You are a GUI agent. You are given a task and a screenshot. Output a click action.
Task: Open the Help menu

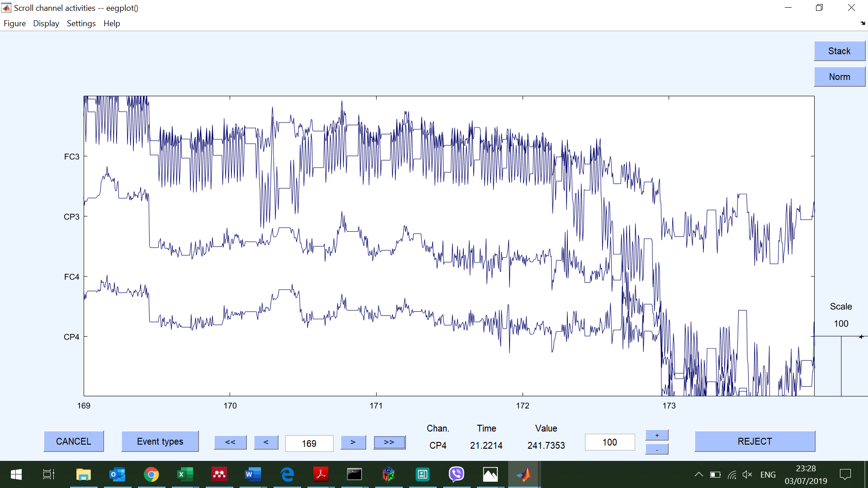(x=112, y=23)
